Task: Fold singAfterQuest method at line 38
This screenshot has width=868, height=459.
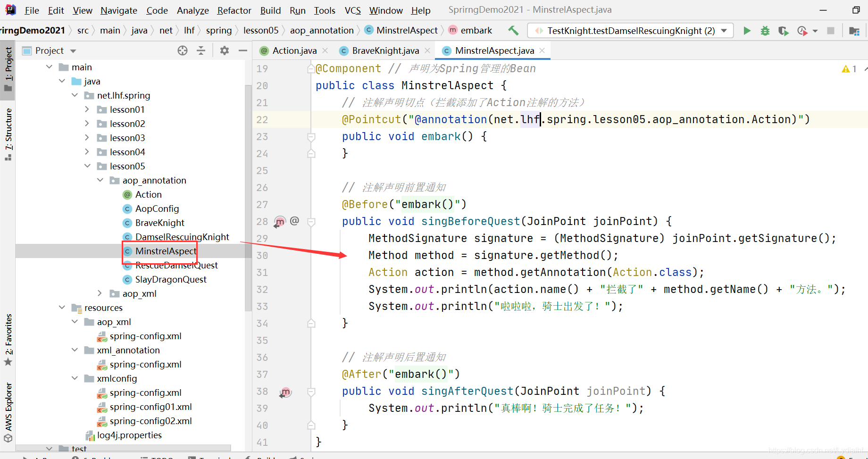Action: click(x=311, y=392)
